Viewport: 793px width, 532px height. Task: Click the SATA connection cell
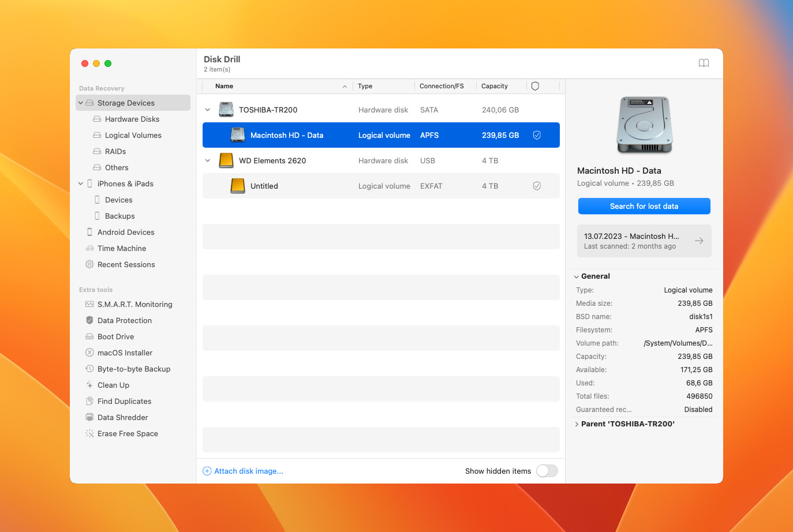pos(429,110)
